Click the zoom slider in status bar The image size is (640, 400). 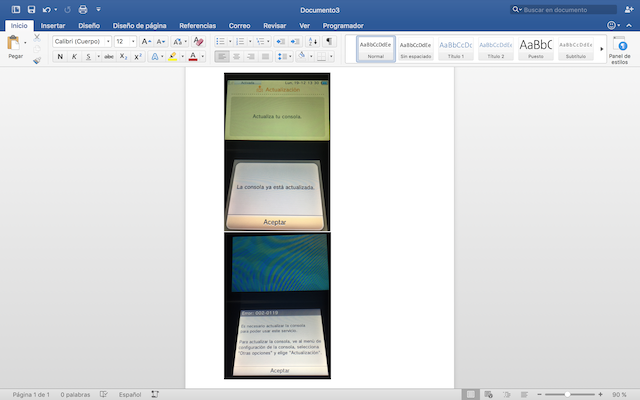pos(565,394)
